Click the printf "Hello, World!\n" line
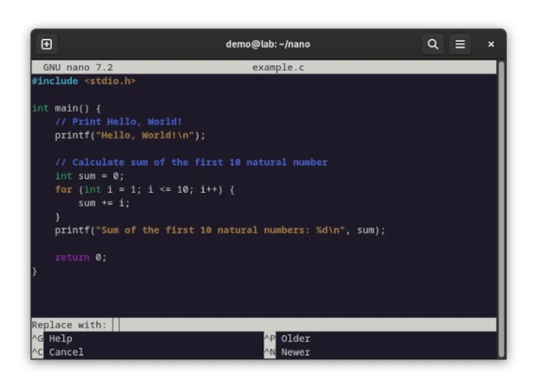 130,135
